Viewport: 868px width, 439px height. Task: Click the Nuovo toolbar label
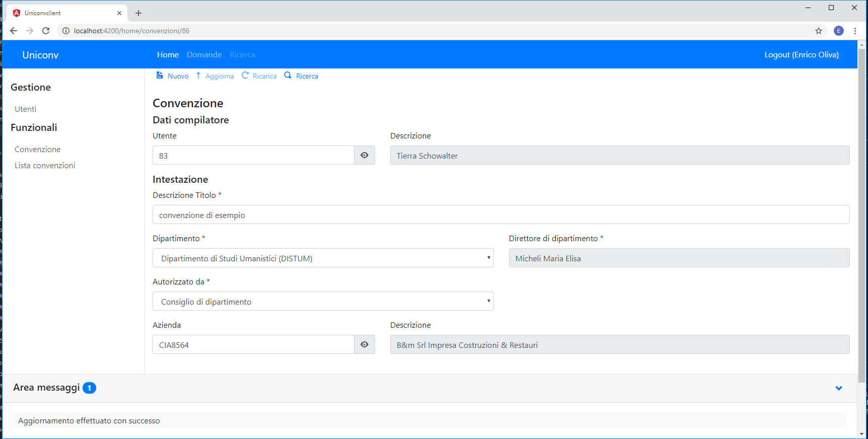pos(178,76)
